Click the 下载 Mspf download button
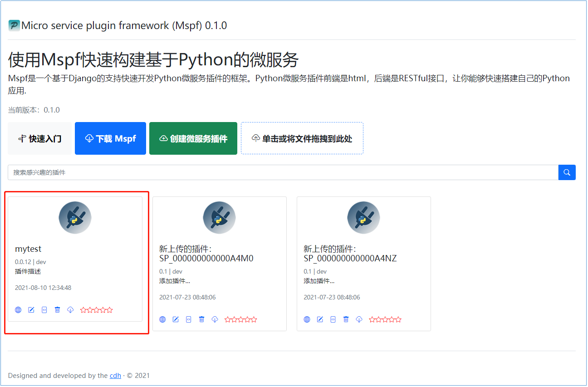This screenshot has width=588, height=387. click(x=110, y=138)
